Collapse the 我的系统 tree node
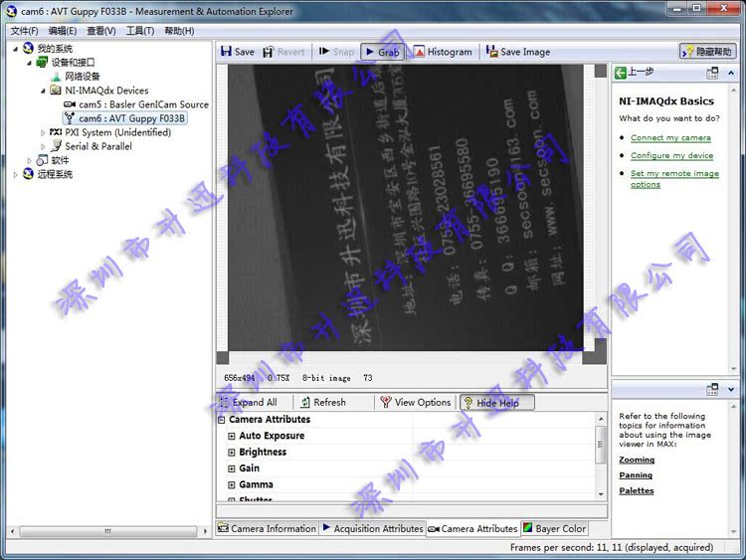The height and width of the screenshot is (560, 746). (x=15, y=49)
